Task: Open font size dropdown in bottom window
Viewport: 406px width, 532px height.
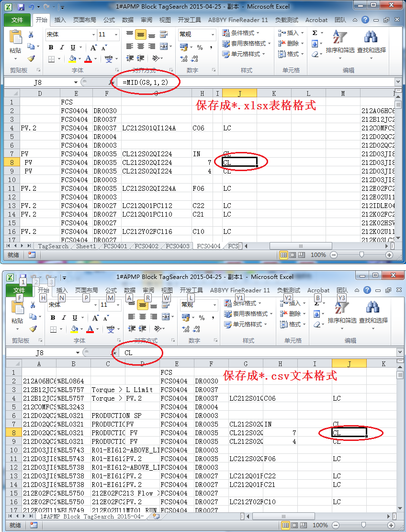Action: click(x=118, y=305)
